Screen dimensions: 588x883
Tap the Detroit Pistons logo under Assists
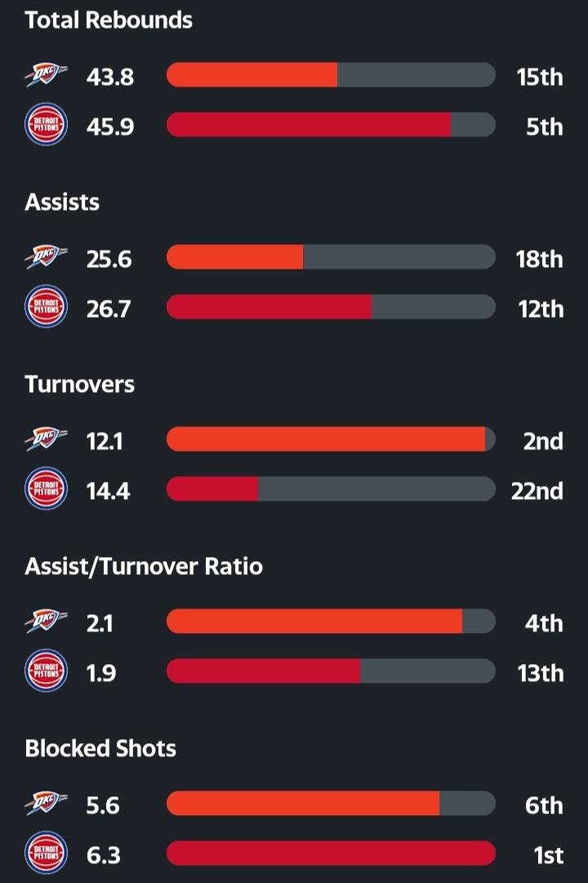click(46, 308)
